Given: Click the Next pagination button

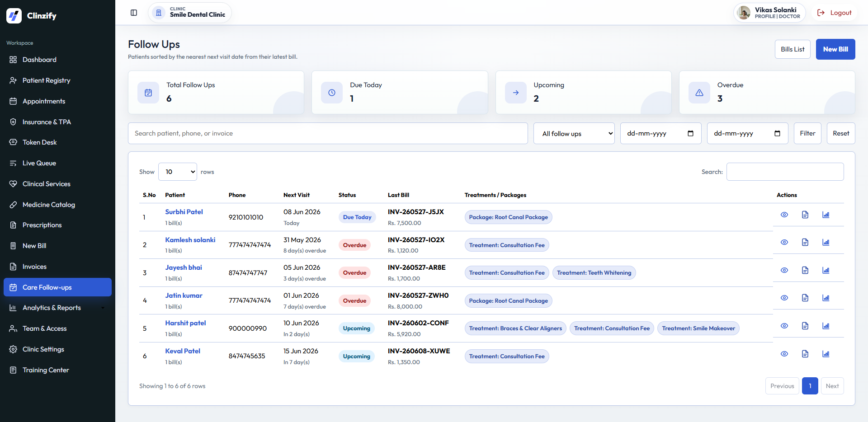Looking at the screenshot, I should (832, 386).
